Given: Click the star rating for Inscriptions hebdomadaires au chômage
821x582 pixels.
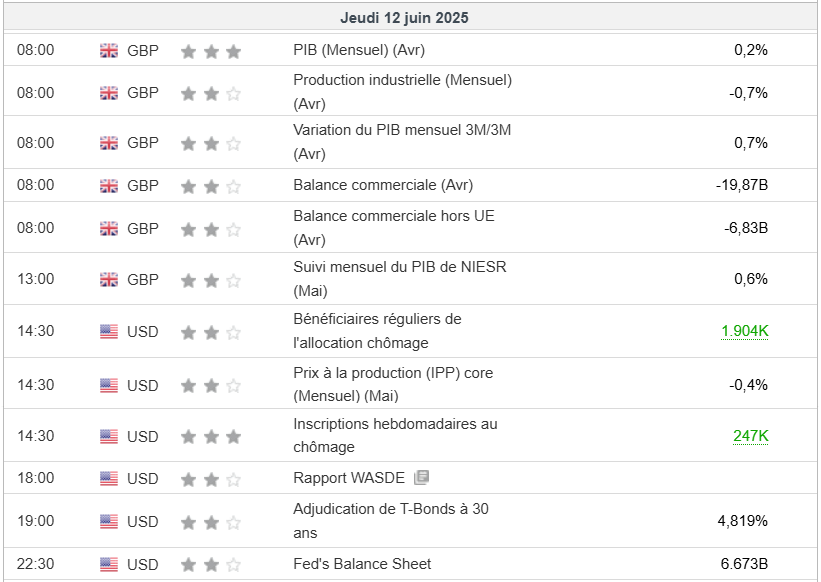Looking at the screenshot, I should pyautogui.click(x=210, y=437).
